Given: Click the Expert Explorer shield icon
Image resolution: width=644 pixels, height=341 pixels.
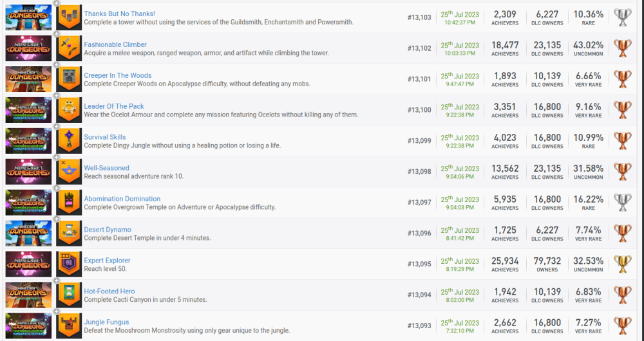Looking at the screenshot, I should point(69,265).
